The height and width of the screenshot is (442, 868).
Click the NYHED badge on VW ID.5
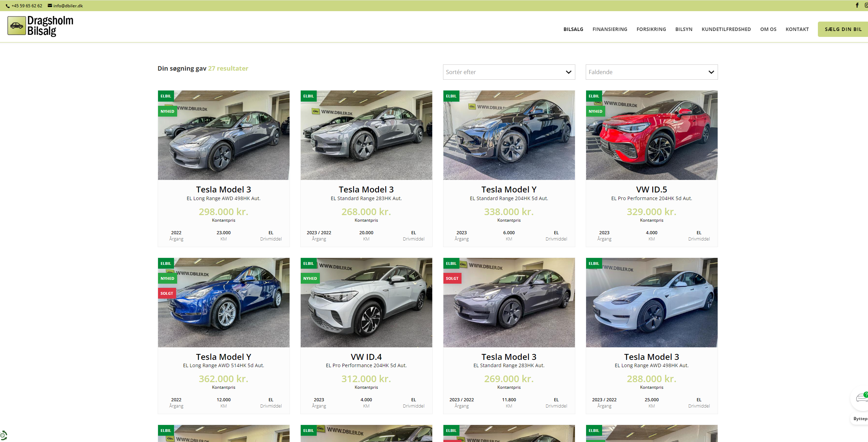595,111
